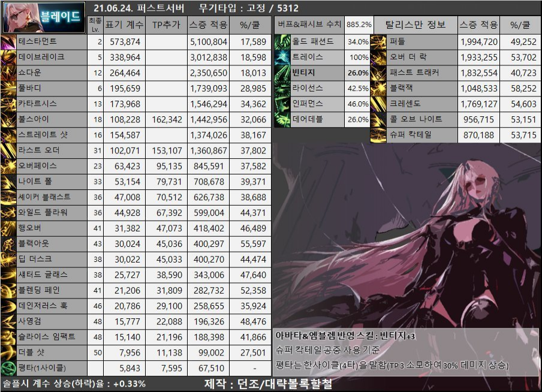Image resolution: width=542 pixels, height=392 pixels.
Task: Click the 행오버 skill icon
Action: click(x=8, y=228)
